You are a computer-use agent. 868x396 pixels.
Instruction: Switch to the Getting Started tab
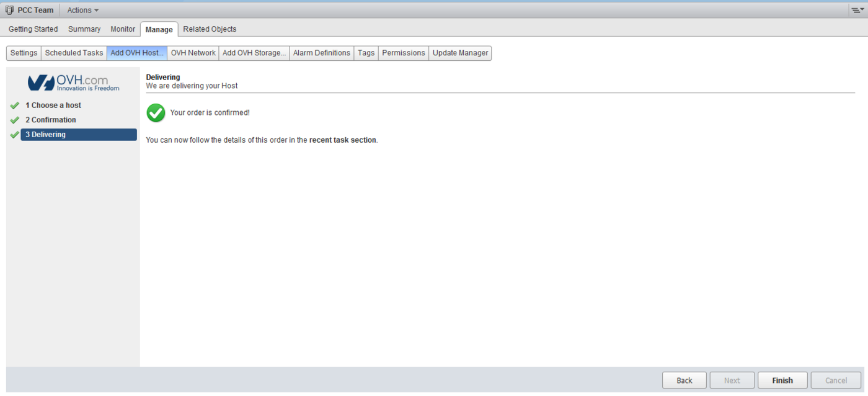(x=33, y=29)
